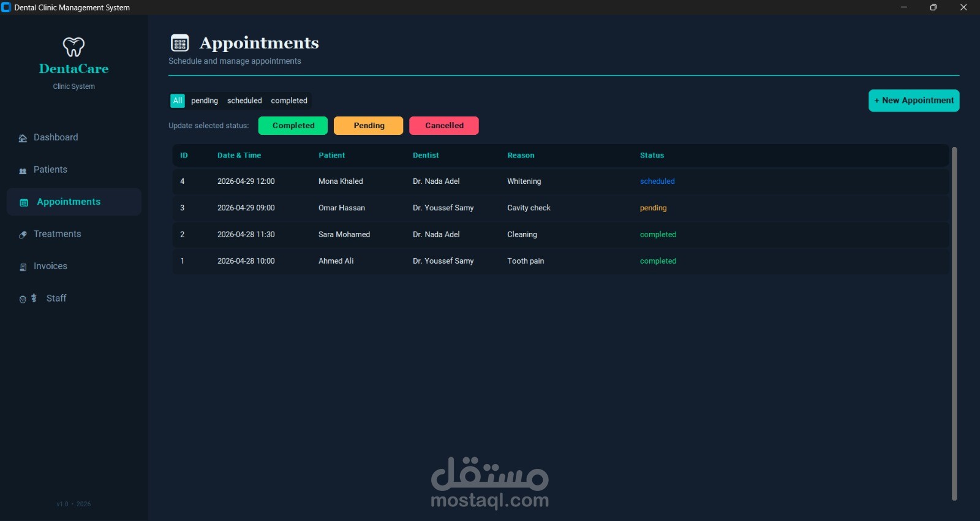Minimize the Dental Clinic Management System window
This screenshot has height=521, width=980.
click(x=903, y=7)
